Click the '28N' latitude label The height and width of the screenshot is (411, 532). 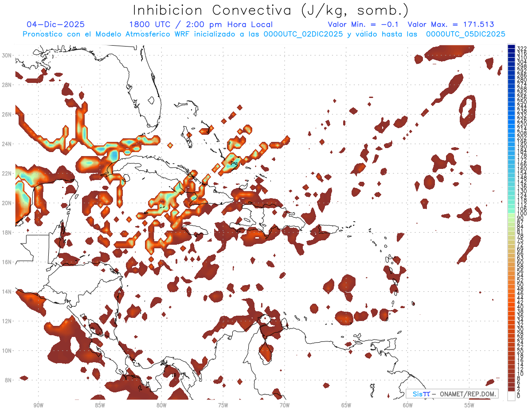(x=7, y=85)
